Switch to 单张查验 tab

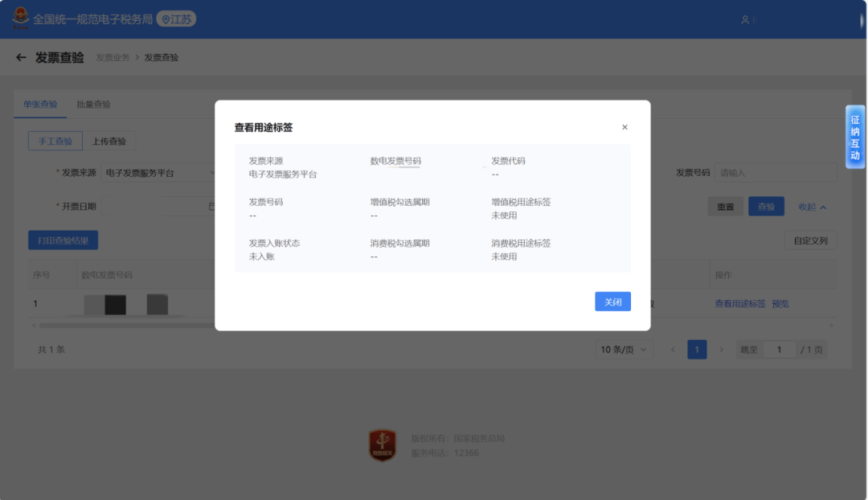[40, 105]
